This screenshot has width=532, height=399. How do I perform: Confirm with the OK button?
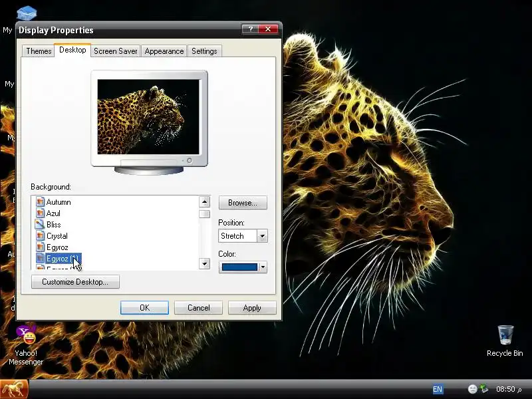tap(144, 308)
